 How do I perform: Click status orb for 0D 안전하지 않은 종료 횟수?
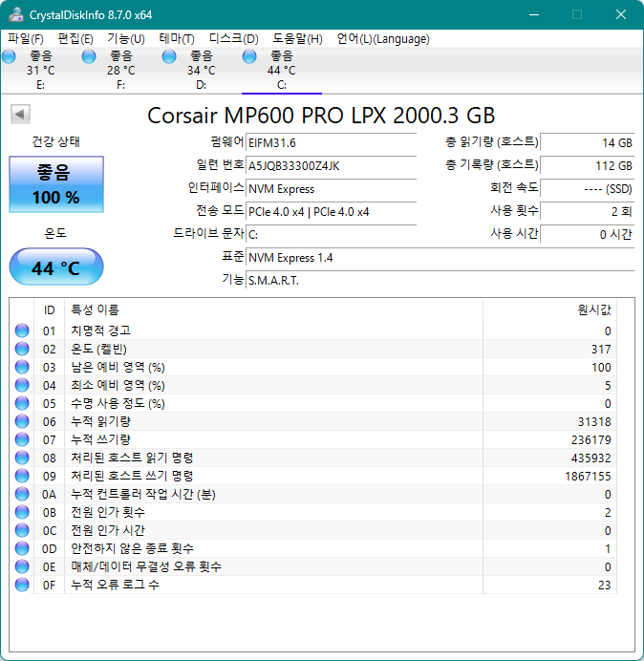pos(22,548)
